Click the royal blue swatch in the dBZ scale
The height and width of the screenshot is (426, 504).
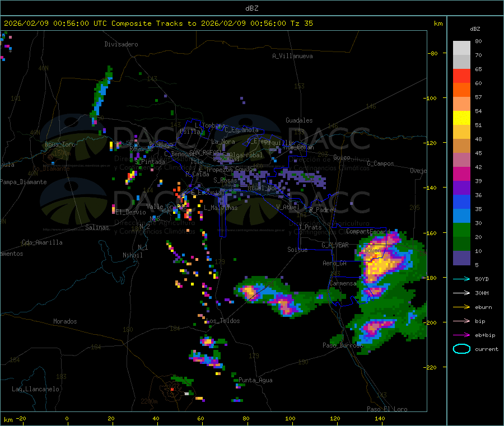point(461,202)
